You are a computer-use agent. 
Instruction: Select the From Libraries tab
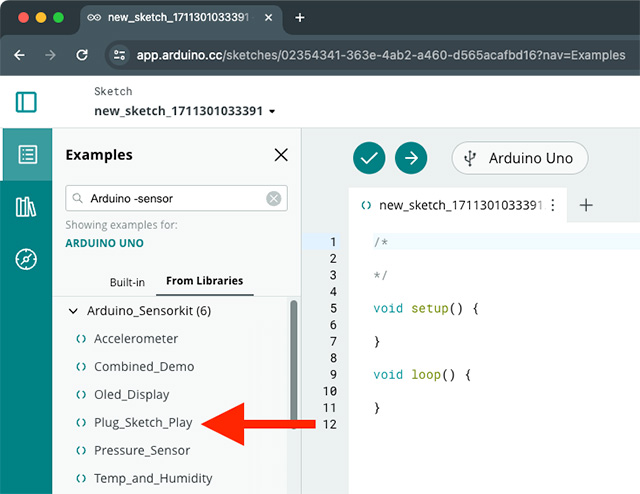(x=204, y=281)
